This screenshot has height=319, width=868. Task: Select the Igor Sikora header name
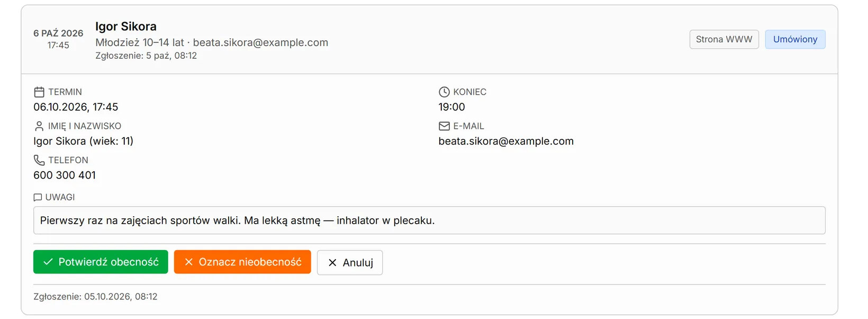(126, 26)
